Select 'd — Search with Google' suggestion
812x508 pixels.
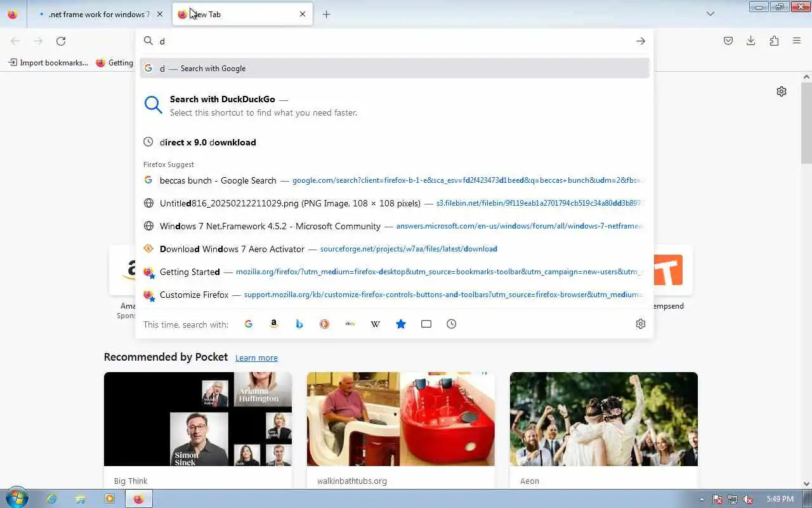click(395, 69)
